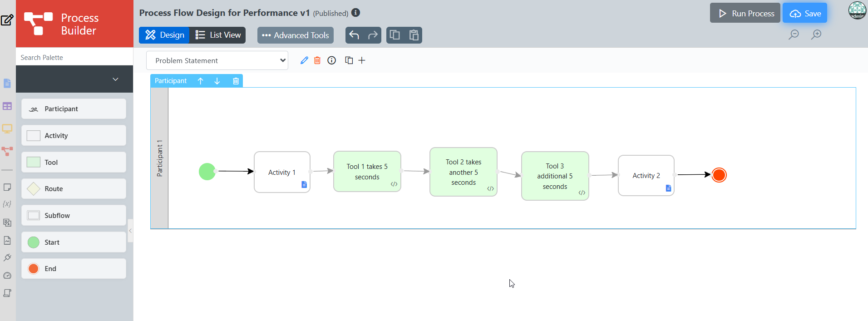Select the red End node on canvas
The height and width of the screenshot is (321, 868).
719,175
